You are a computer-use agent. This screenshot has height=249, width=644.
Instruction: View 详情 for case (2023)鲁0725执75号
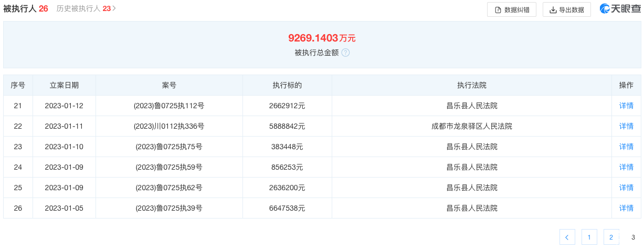(x=626, y=147)
